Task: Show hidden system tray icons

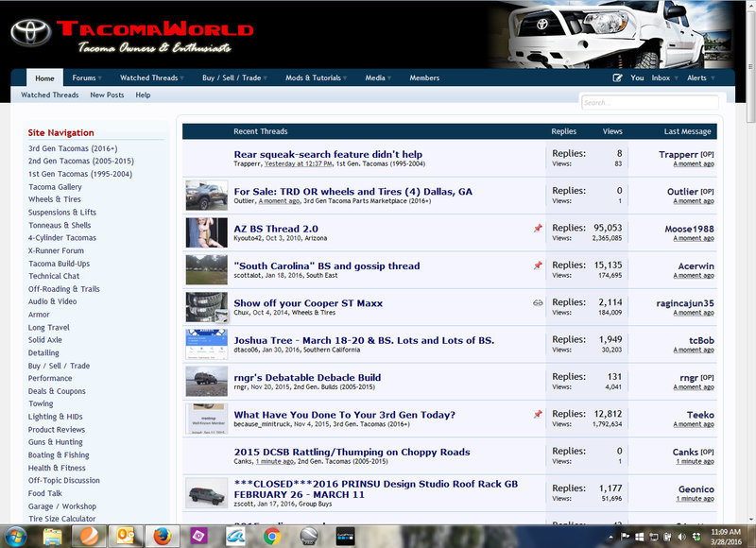Action: pos(610,537)
